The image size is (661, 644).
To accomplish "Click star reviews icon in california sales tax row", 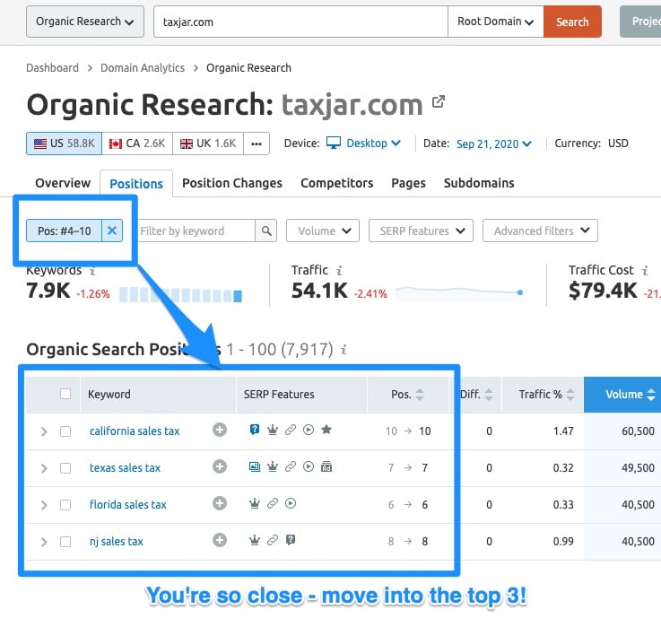I will tap(326, 430).
